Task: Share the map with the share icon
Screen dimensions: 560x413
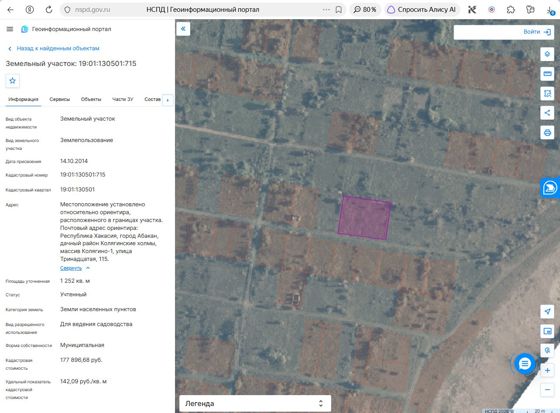Action: (547, 113)
